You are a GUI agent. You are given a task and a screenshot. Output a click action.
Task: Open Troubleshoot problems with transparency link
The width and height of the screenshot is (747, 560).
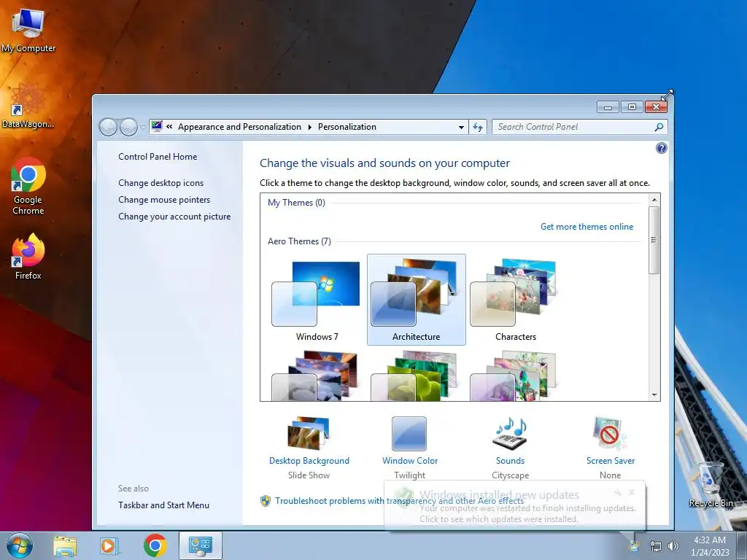point(399,501)
